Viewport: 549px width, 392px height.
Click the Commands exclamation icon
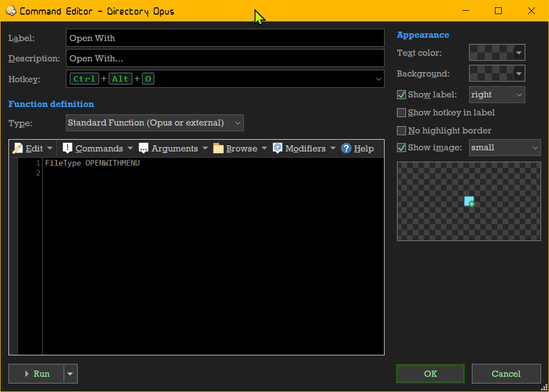coord(67,148)
